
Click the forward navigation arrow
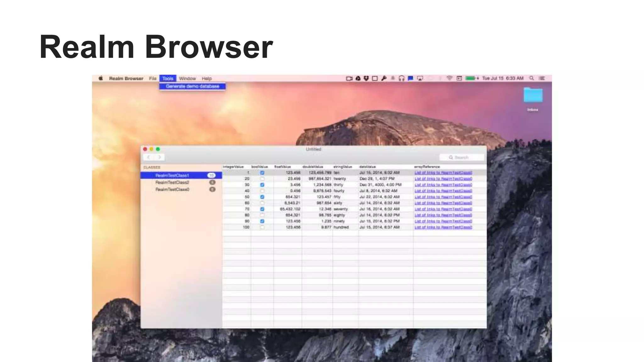coord(159,157)
